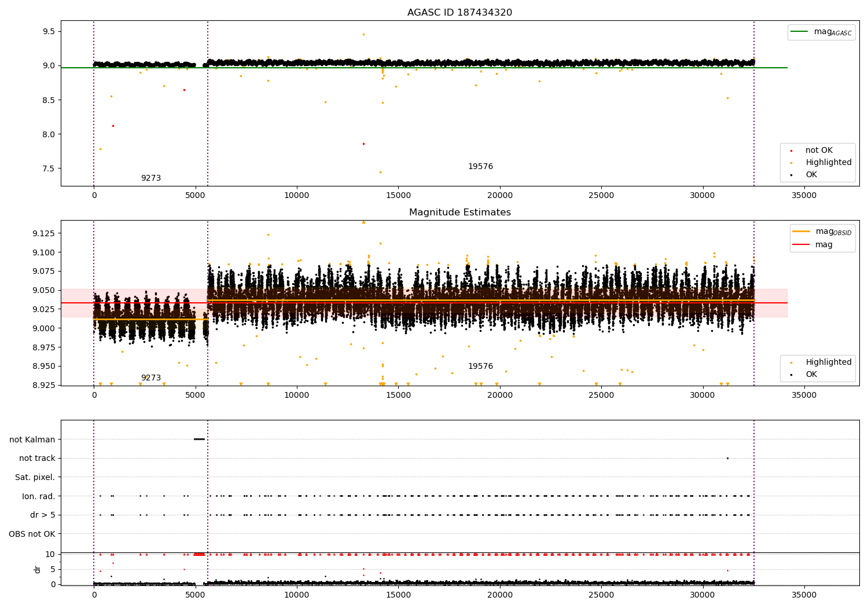Click the lone 'not track' data point
Image resolution: width=868 pixels, height=608 pixels.
[727, 458]
